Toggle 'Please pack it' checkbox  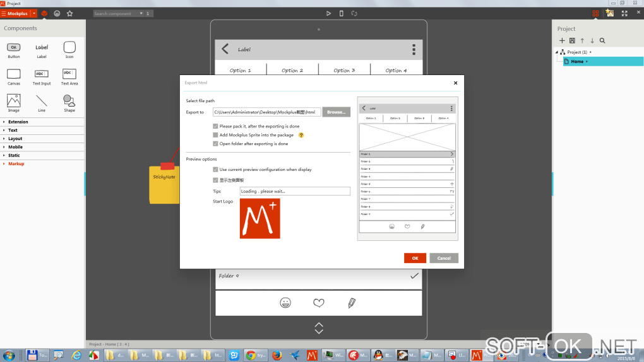pyautogui.click(x=215, y=126)
